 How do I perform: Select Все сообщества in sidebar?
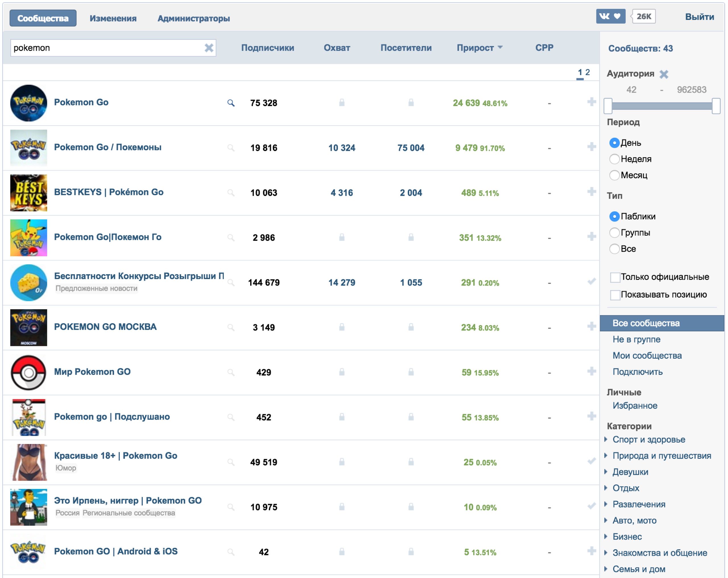[x=662, y=323]
